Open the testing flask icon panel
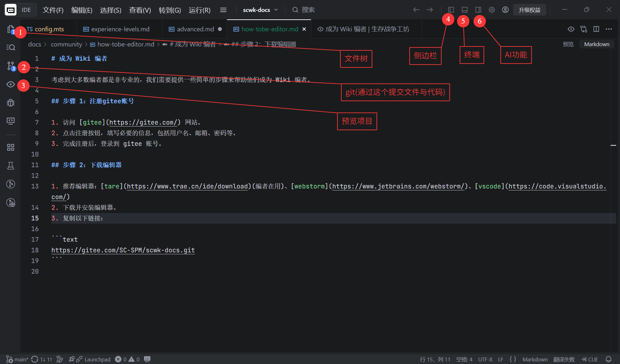 [x=11, y=166]
